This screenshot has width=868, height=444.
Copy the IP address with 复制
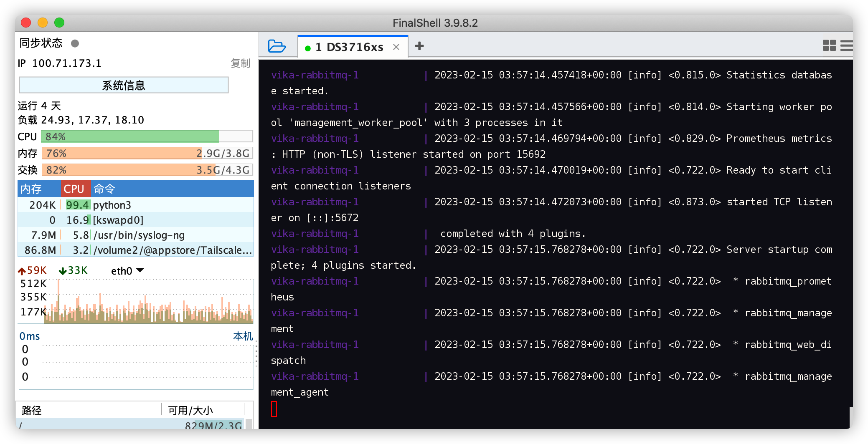point(241,63)
